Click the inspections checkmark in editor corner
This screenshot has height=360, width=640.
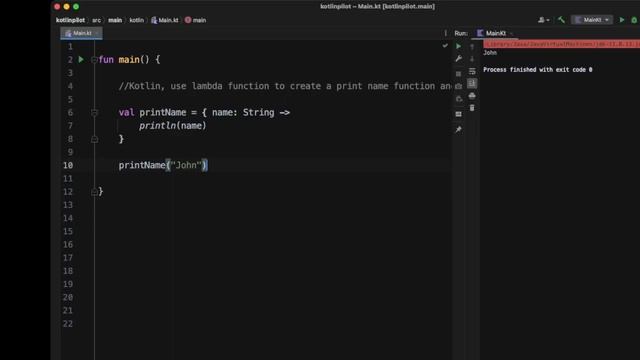pyautogui.click(x=445, y=46)
